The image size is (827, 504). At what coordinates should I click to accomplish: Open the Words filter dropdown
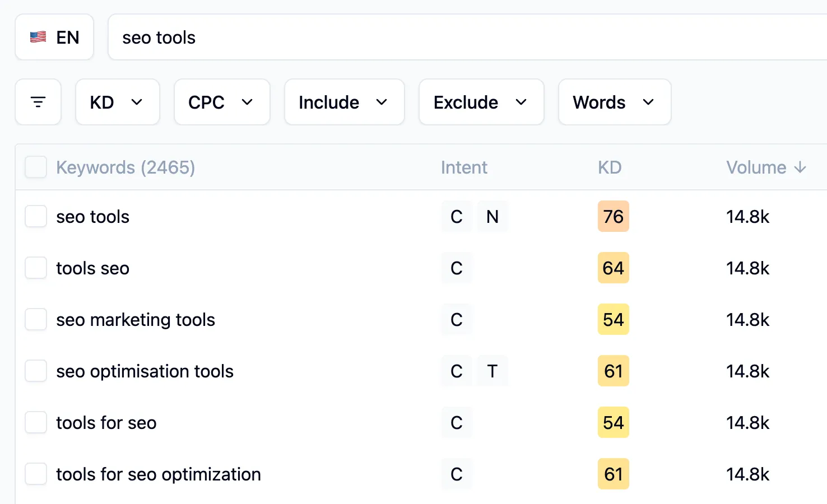pos(615,102)
